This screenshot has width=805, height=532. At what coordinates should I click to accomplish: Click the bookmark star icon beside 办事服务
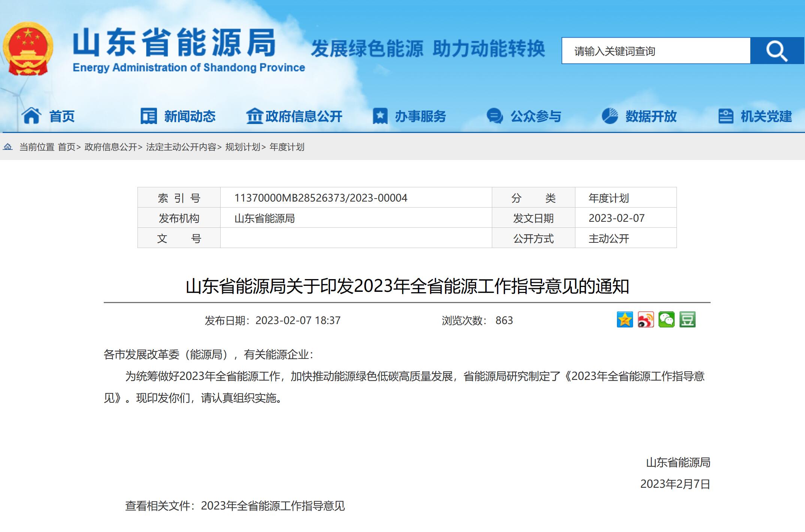point(380,116)
